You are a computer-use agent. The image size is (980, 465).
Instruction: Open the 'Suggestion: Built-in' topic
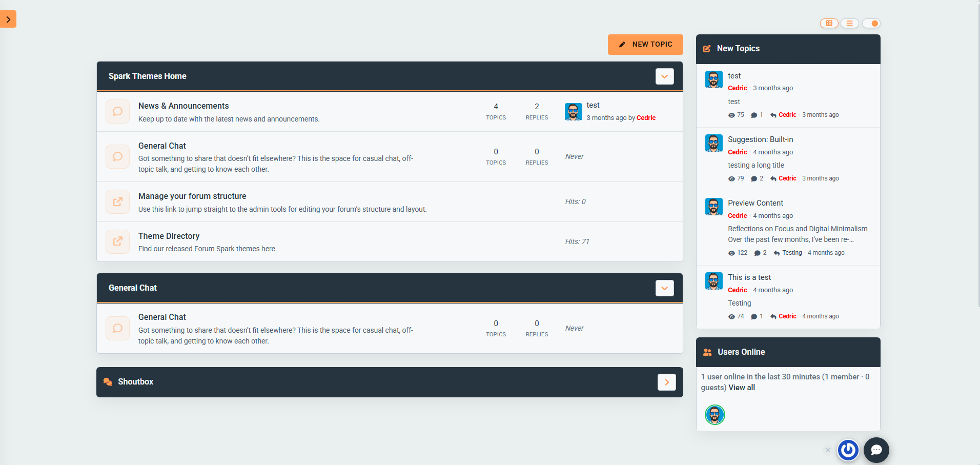coord(760,139)
